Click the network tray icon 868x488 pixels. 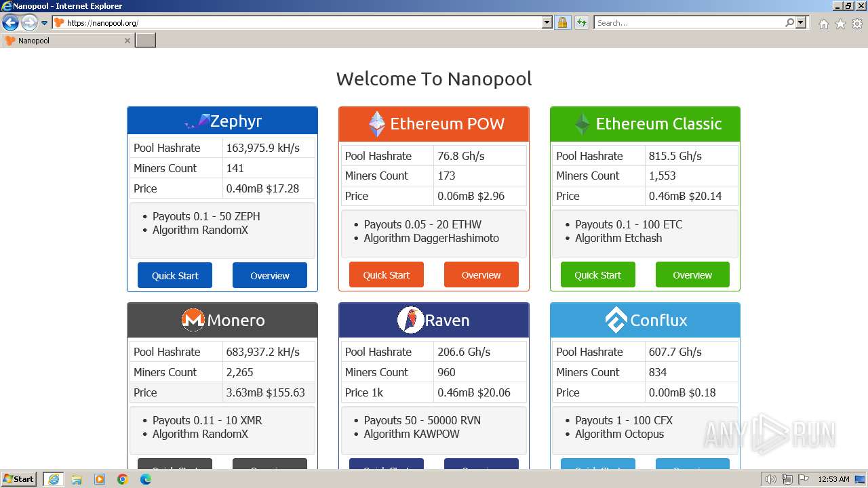point(787,479)
